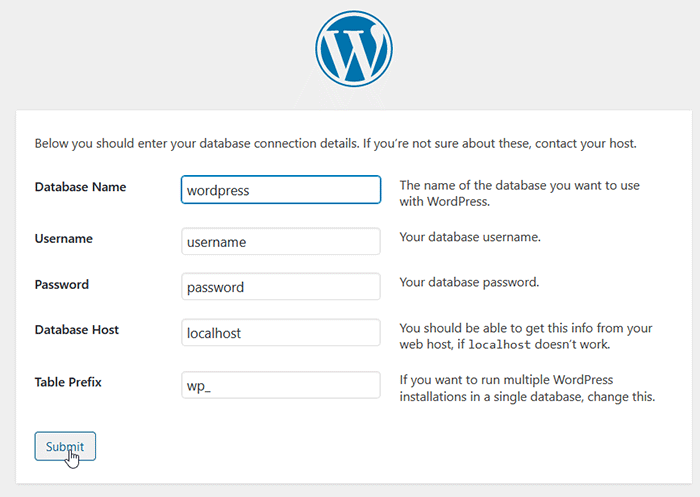700x497 pixels.
Task: Click the multiple installations description text
Action: pyautogui.click(x=526, y=389)
